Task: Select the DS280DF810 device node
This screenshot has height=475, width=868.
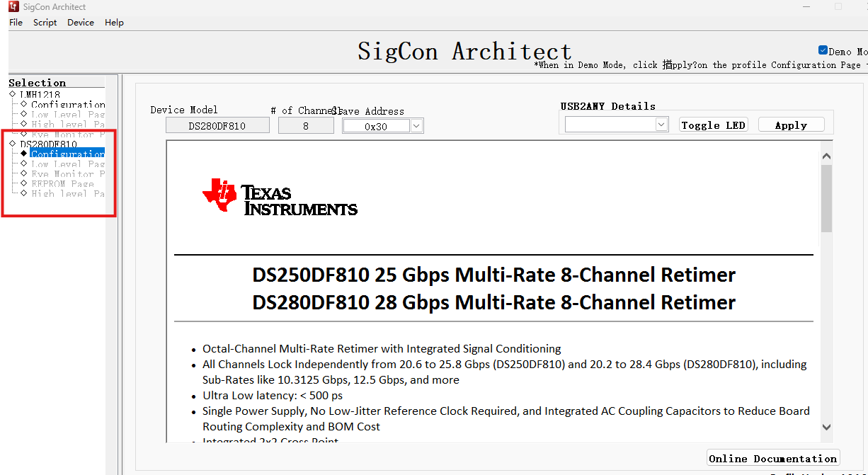Action: point(48,144)
